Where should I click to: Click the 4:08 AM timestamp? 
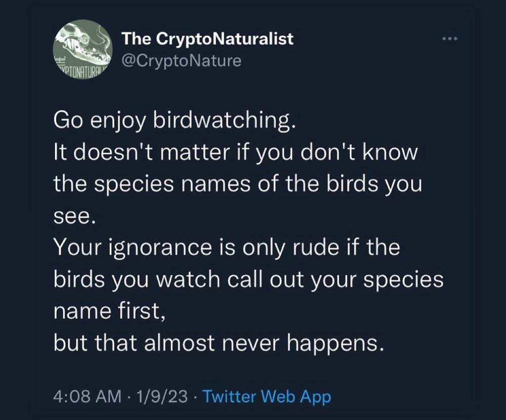coord(87,396)
